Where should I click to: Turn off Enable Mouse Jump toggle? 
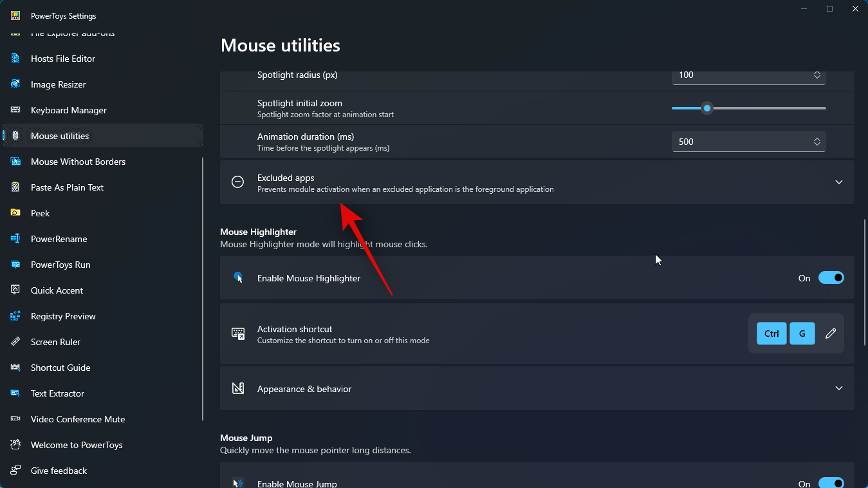click(831, 483)
